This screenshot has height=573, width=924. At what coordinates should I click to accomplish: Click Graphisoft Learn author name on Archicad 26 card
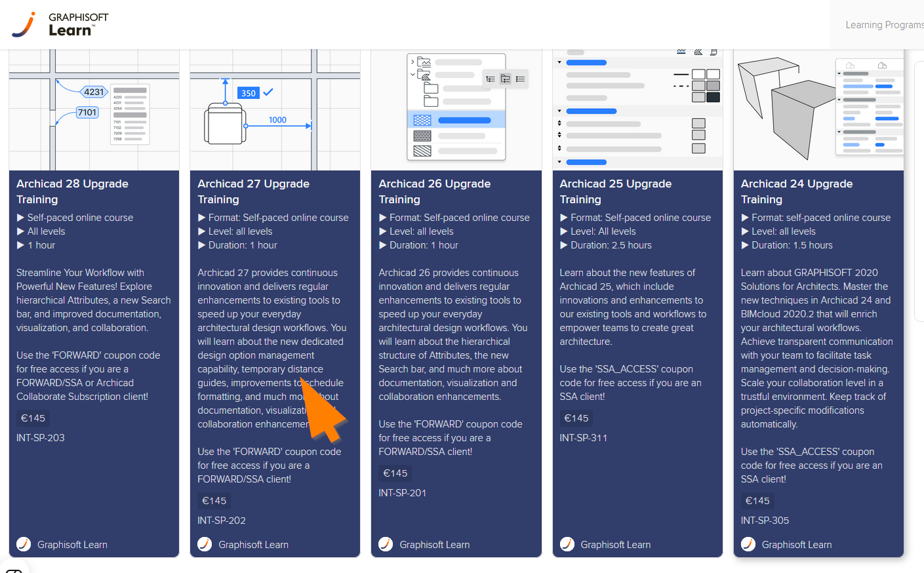click(434, 545)
